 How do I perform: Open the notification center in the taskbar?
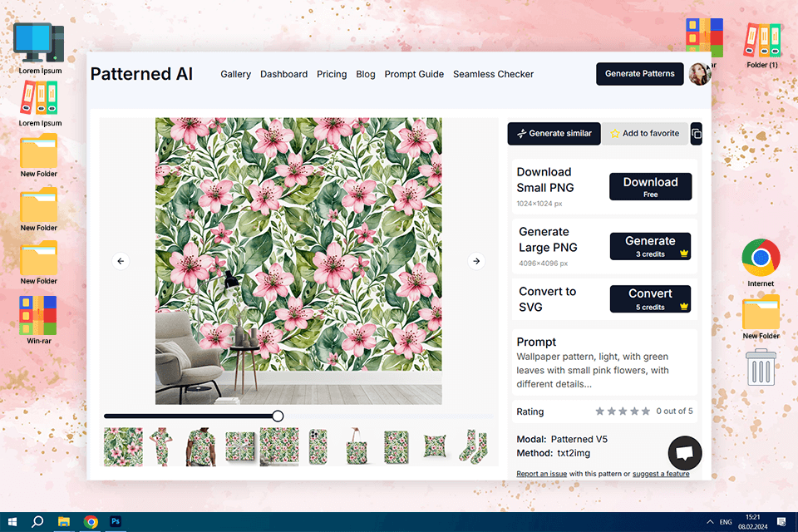[781, 522]
